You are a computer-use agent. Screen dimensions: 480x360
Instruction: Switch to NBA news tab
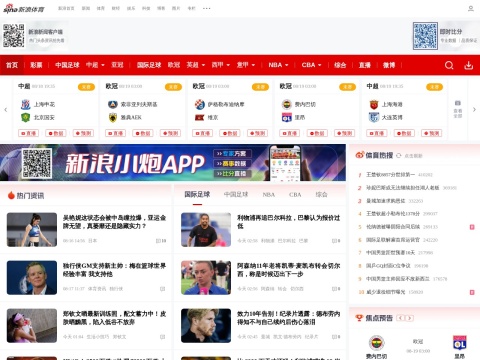[x=269, y=194]
